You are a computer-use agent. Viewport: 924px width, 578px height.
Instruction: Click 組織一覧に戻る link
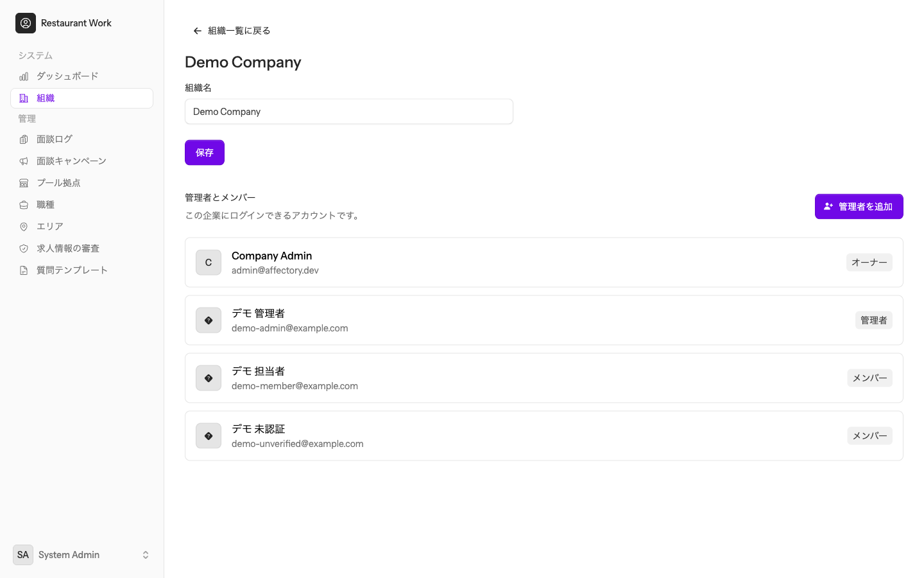pyautogui.click(x=232, y=31)
